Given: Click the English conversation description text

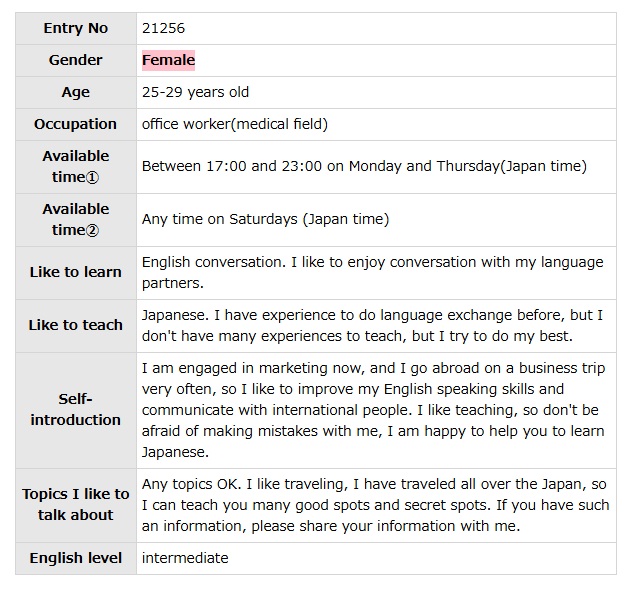Looking at the screenshot, I should pyautogui.click(x=372, y=272).
